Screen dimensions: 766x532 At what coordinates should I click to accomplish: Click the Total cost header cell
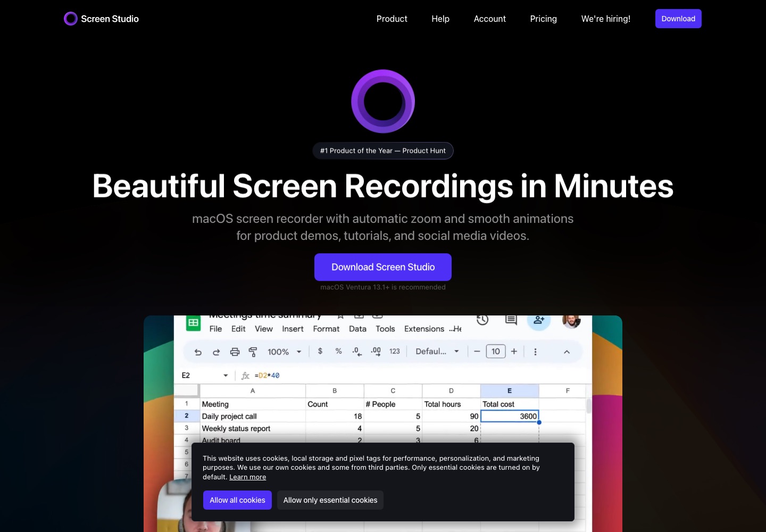pyautogui.click(x=510, y=404)
